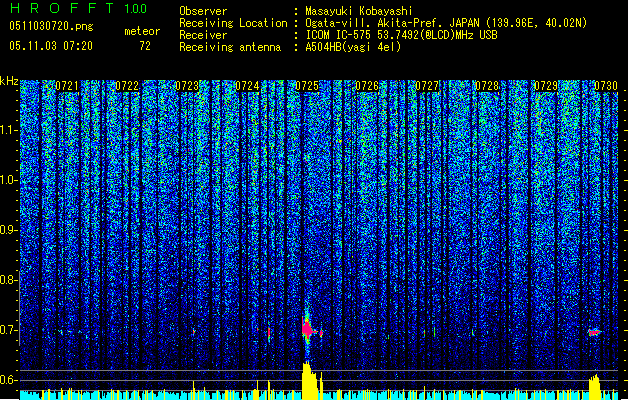Screen dimensions: 629x400
Task: Click the 0729 time marker
Action: (546, 86)
